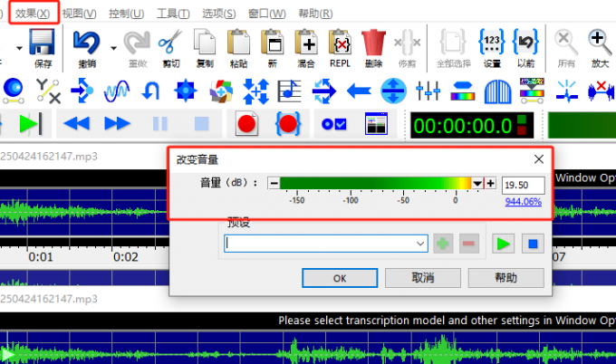Click the Zoom In (放大) magnifier icon
This screenshot has height=364, width=616.
click(x=599, y=43)
